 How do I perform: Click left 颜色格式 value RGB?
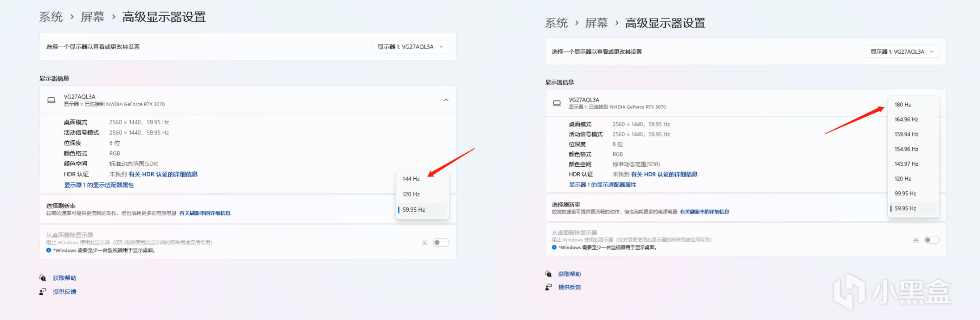click(x=115, y=154)
